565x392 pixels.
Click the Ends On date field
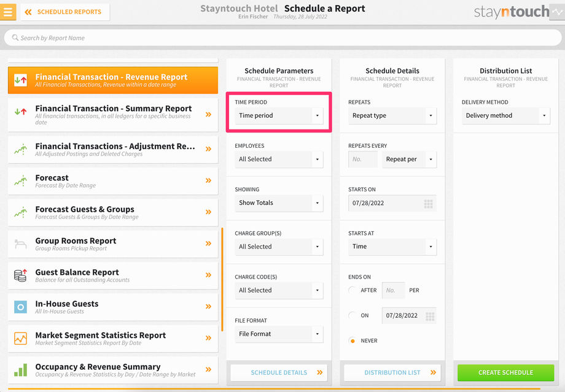(409, 315)
